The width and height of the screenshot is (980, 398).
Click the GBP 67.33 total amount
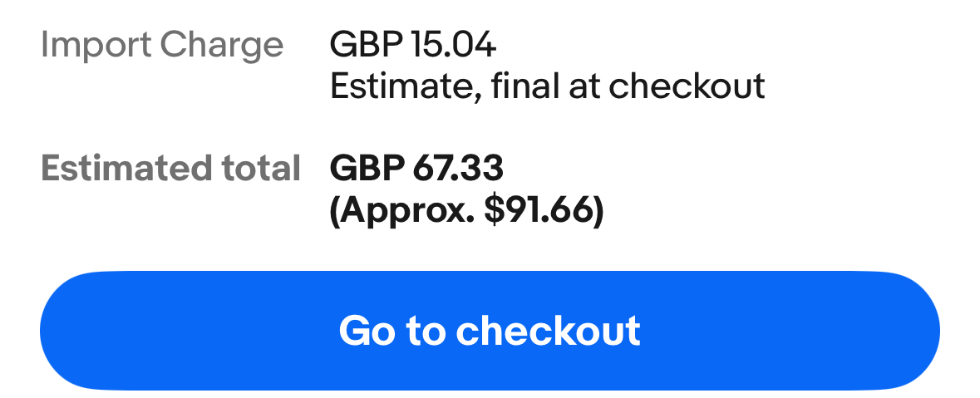[416, 169]
